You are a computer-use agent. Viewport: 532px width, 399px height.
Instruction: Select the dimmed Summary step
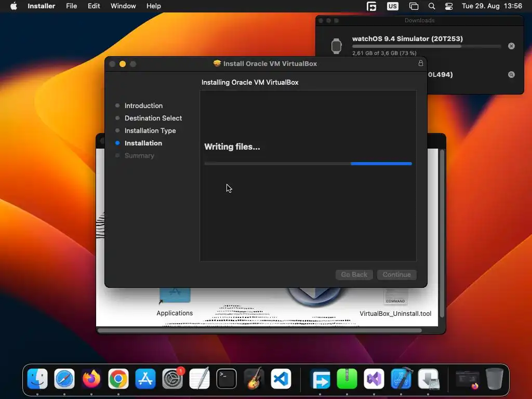click(x=139, y=156)
